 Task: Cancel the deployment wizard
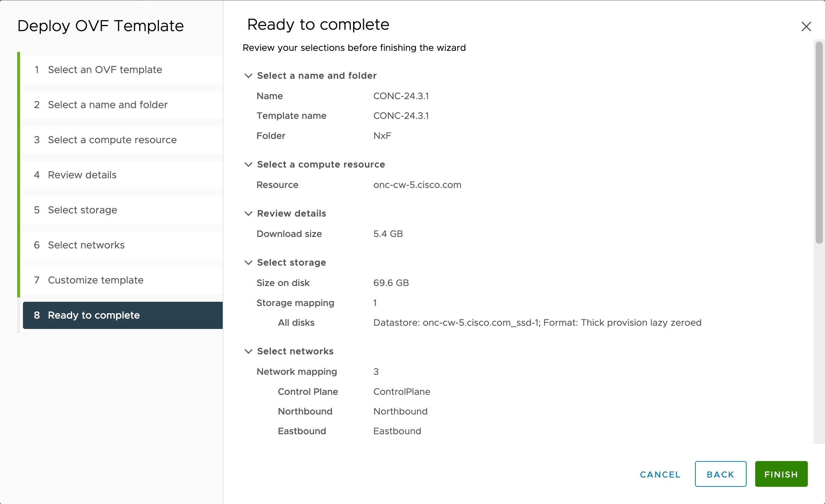click(660, 474)
